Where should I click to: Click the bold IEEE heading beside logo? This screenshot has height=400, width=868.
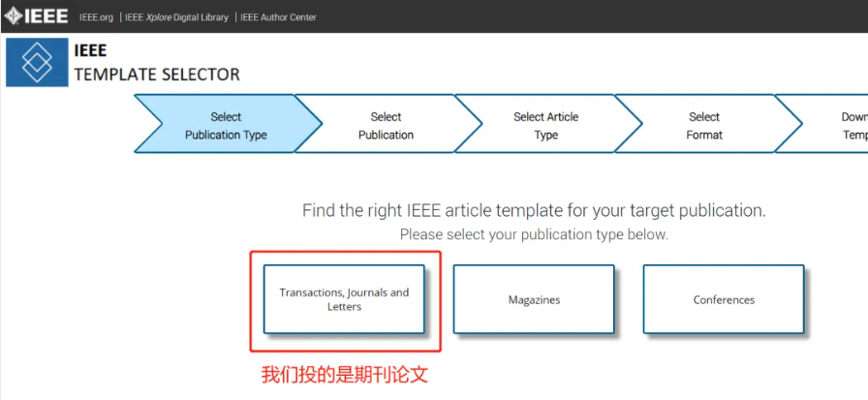(91, 51)
